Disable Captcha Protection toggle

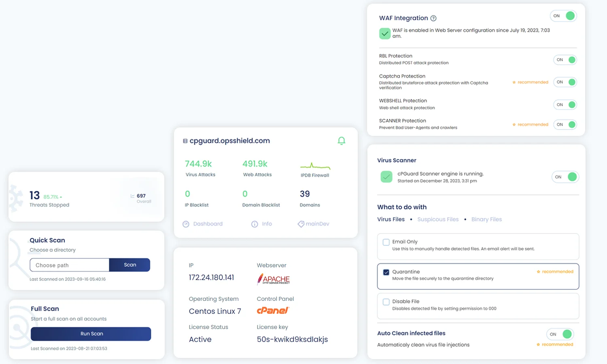[565, 82]
